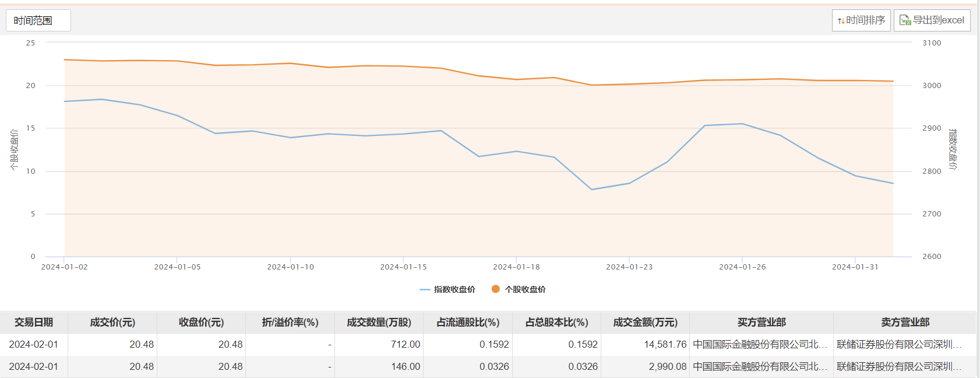
Task: Click the 25 left axis label
Action: [30, 43]
